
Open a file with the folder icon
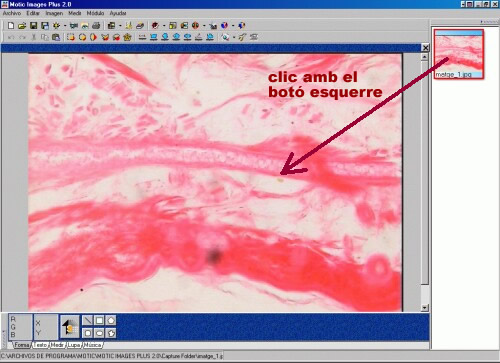pyautogui.click(x=22, y=25)
